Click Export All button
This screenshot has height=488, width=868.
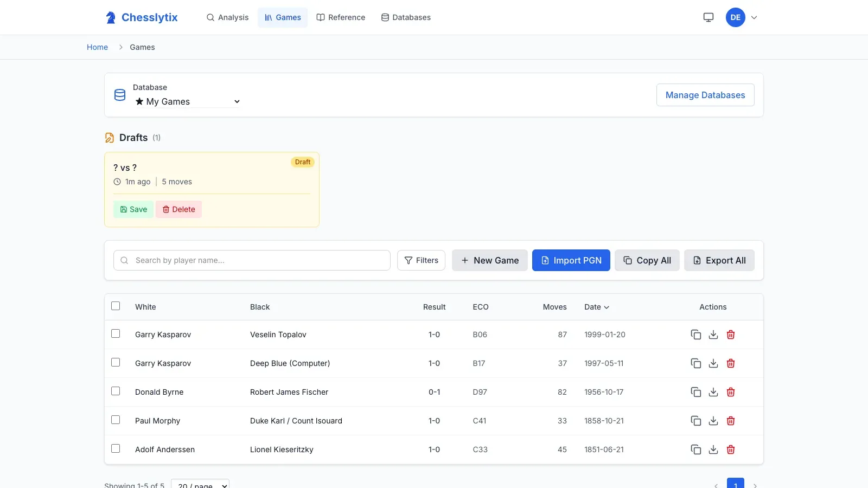pos(719,260)
